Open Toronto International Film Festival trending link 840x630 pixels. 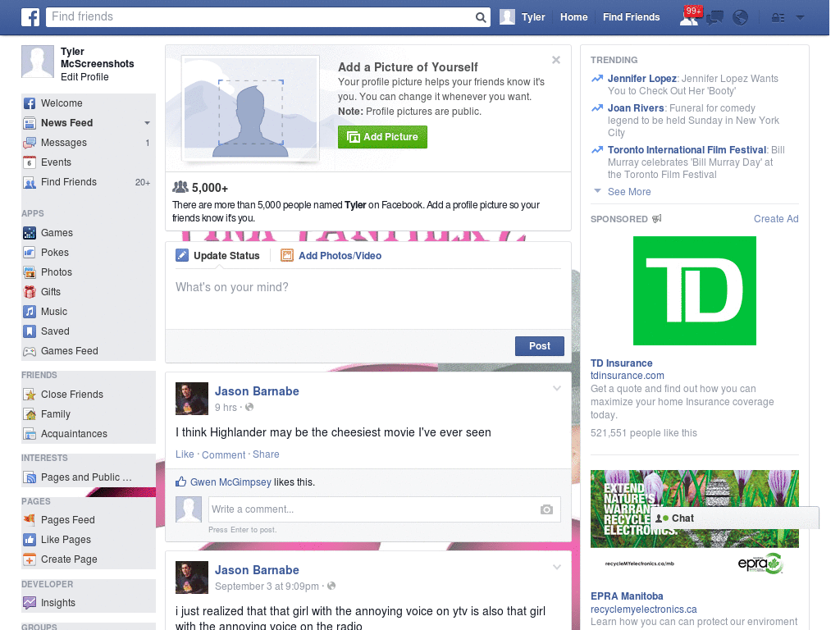[x=687, y=150]
